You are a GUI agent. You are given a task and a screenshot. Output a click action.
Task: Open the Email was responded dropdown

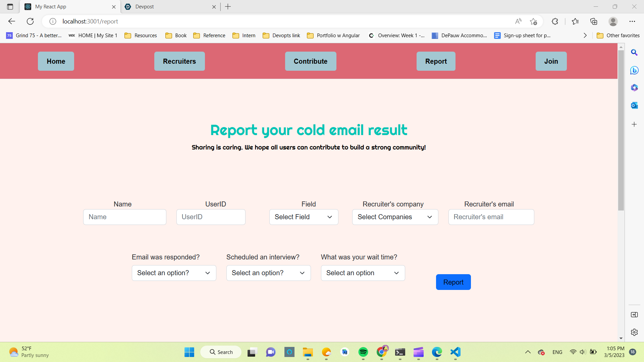click(174, 273)
